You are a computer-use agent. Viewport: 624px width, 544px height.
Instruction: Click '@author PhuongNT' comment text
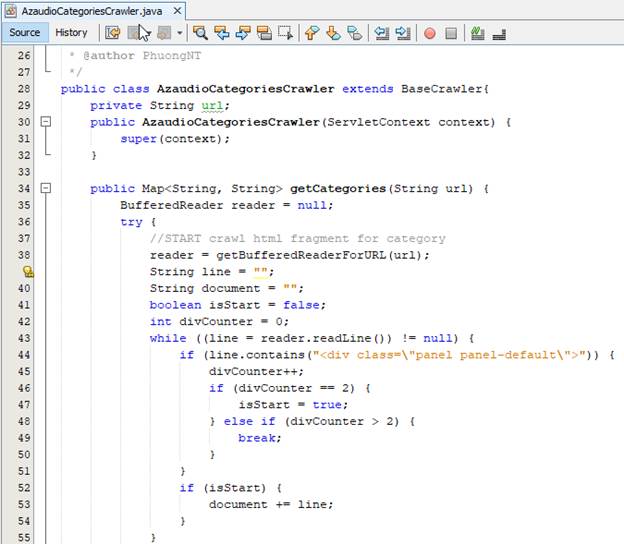point(142,56)
